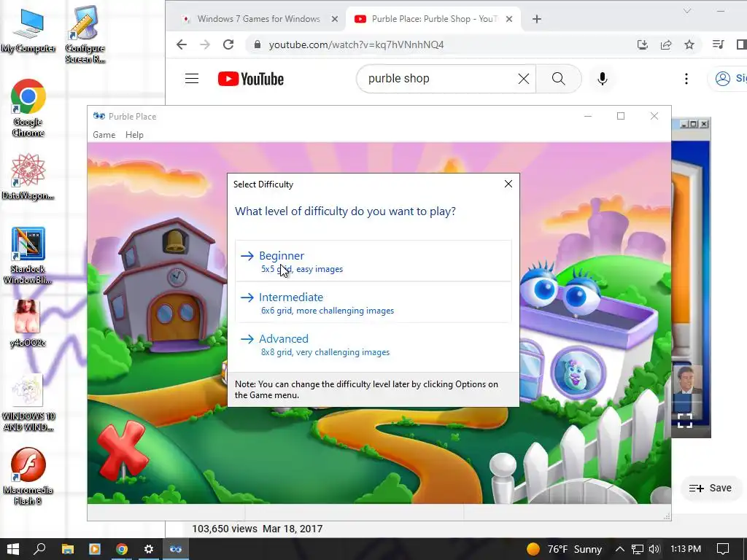Click the taskbar search icon

39,549
